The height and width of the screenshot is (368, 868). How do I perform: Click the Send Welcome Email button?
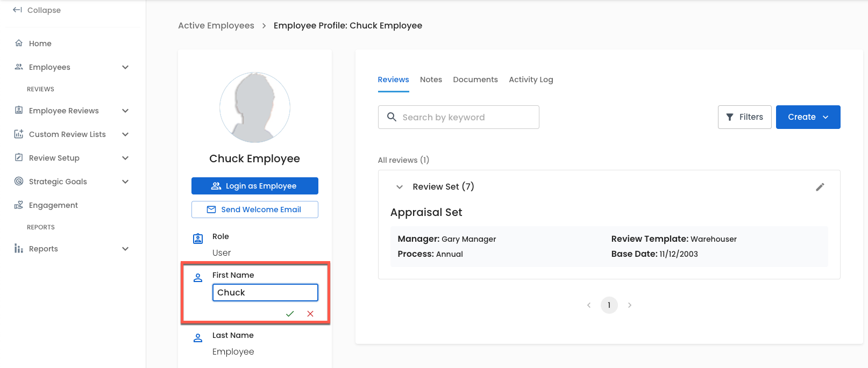pyautogui.click(x=255, y=210)
